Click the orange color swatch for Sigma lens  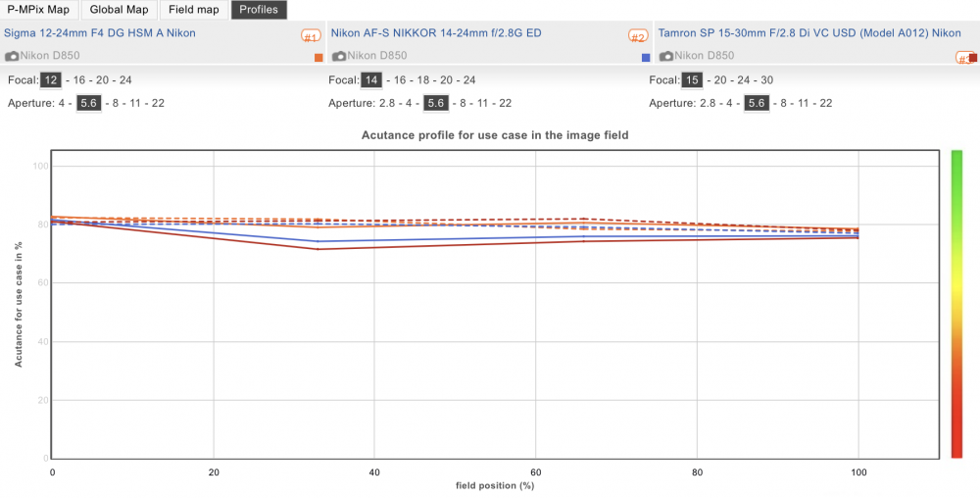pyautogui.click(x=318, y=58)
